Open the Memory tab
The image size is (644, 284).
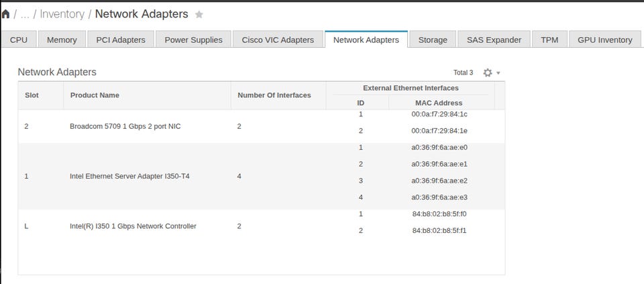[62, 40]
